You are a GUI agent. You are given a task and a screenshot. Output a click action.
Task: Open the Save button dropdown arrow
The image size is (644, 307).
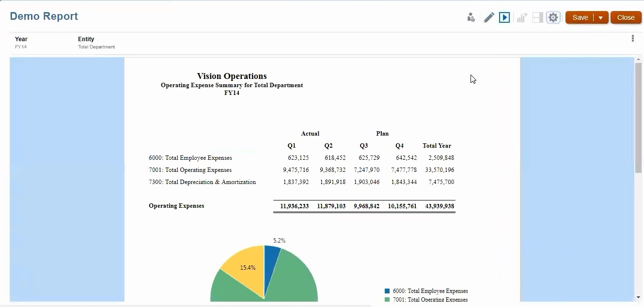click(599, 17)
